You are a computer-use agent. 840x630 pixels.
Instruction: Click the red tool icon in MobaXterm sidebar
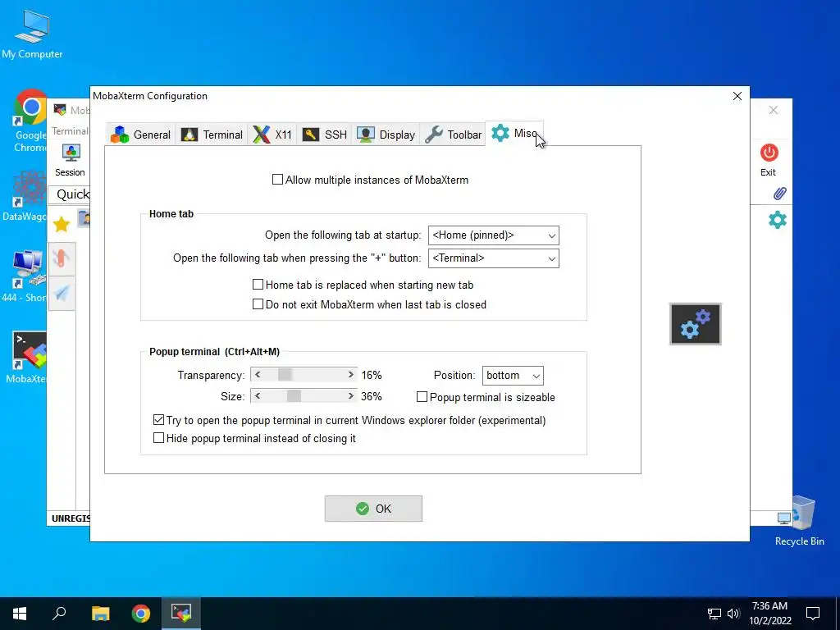coord(62,258)
